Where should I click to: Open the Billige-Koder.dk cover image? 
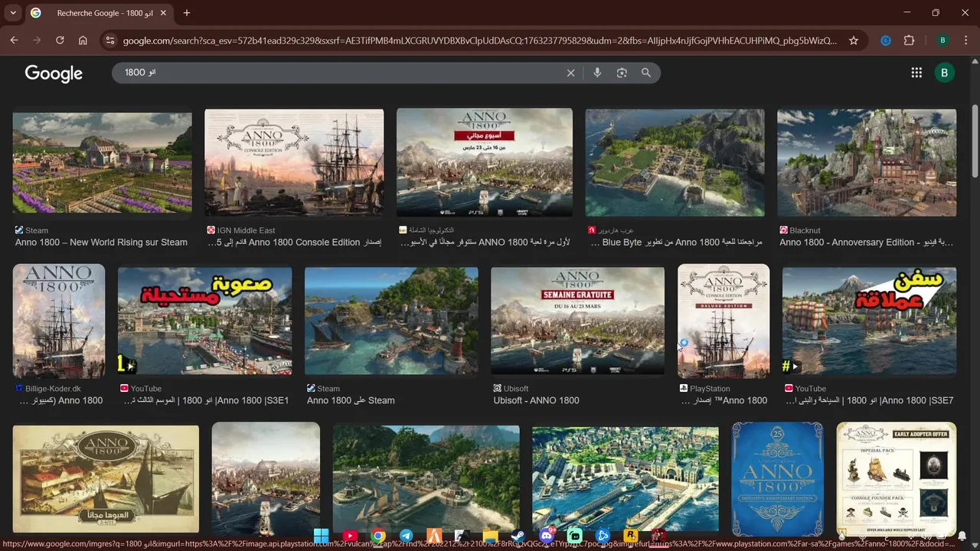pyautogui.click(x=59, y=321)
